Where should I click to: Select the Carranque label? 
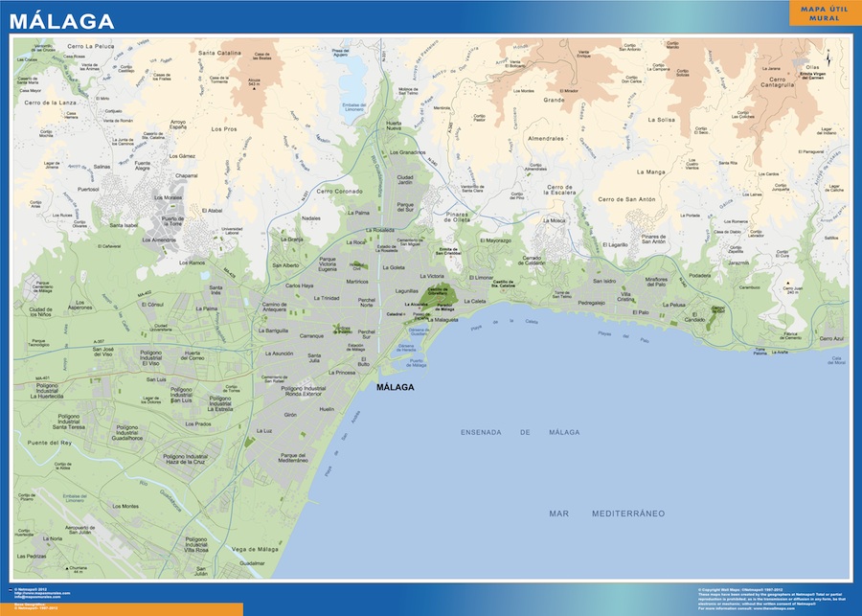coord(311,336)
